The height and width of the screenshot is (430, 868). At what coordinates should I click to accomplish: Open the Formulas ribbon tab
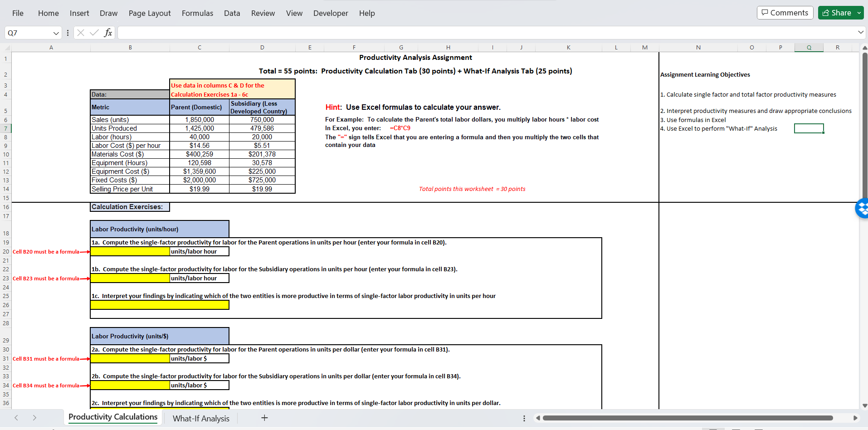tap(197, 13)
